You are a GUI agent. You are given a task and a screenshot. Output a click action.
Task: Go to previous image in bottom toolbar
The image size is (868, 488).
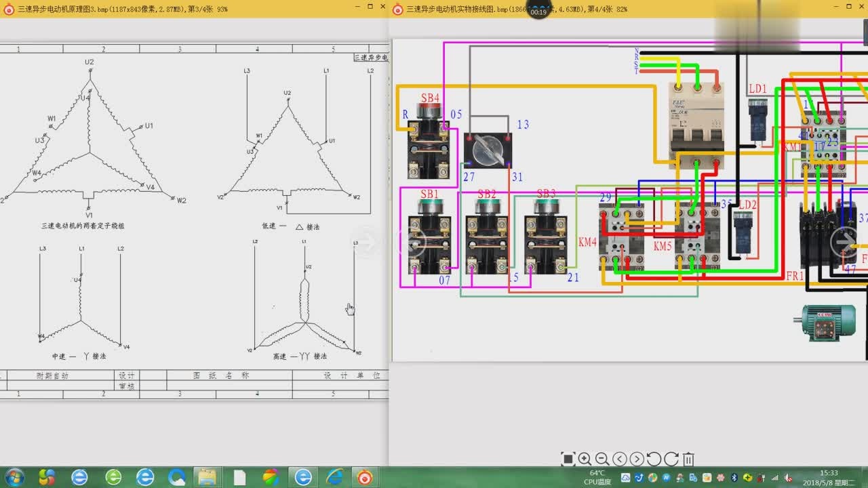[620, 459]
